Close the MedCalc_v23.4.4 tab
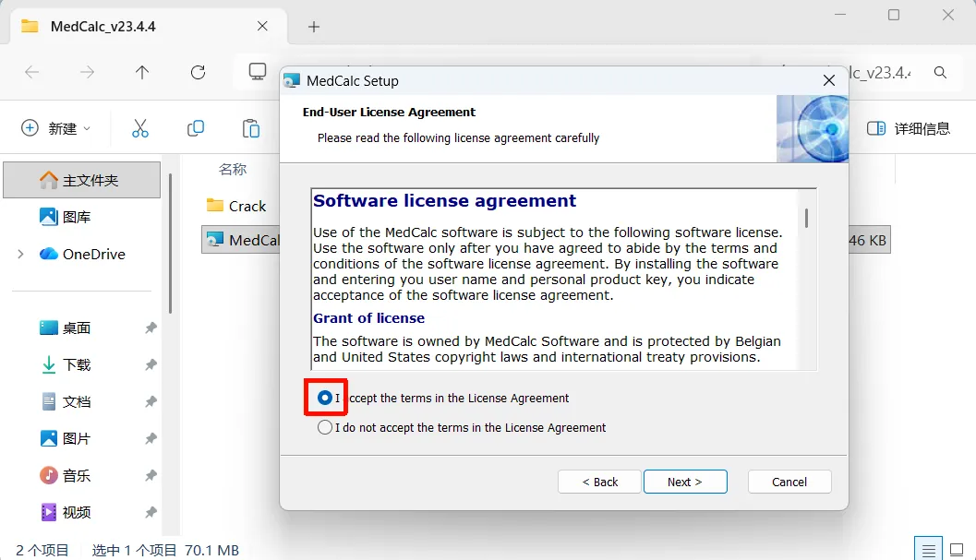The height and width of the screenshot is (560, 976). coord(262,26)
